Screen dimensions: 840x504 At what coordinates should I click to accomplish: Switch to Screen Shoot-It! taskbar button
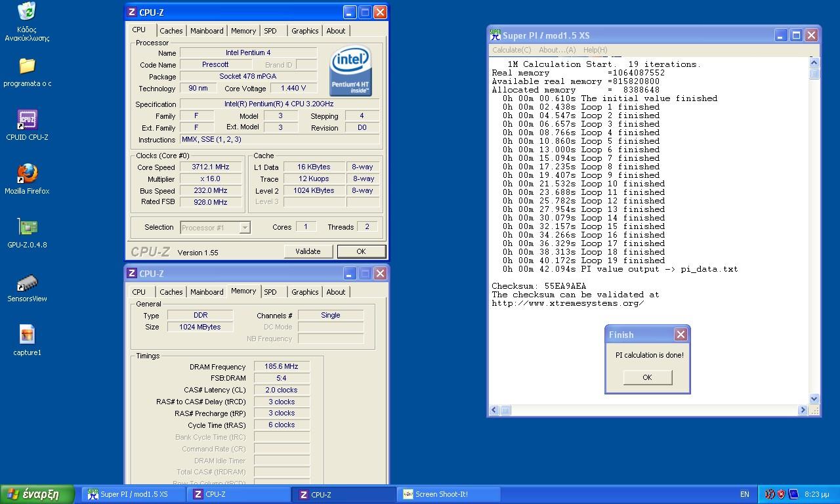coord(449,494)
